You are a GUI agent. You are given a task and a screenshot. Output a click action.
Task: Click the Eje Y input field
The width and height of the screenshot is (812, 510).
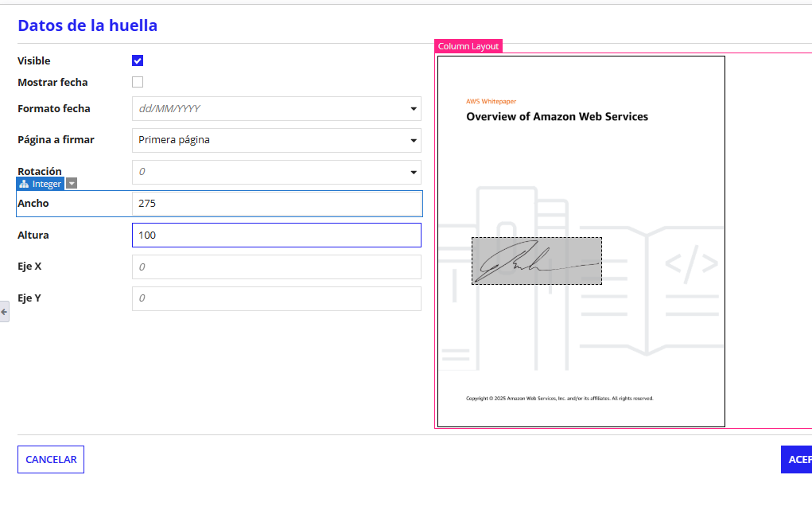[x=276, y=298]
